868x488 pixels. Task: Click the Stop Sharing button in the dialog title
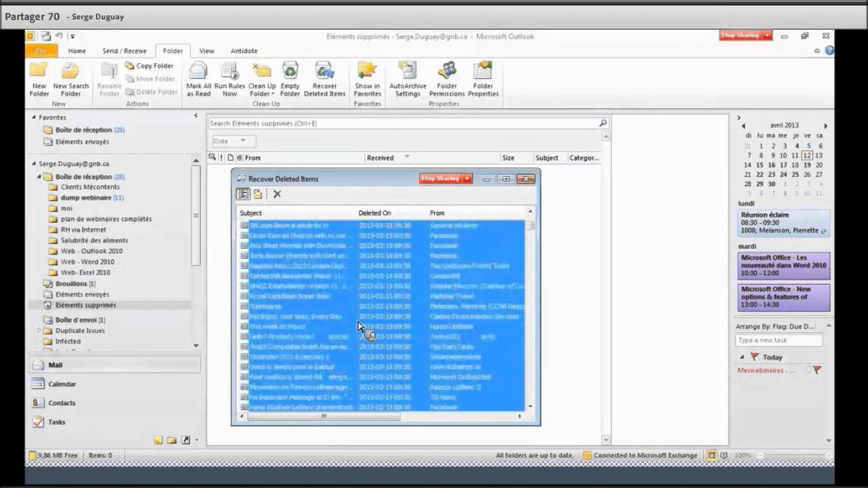pyautogui.click(x=440, y=179)
